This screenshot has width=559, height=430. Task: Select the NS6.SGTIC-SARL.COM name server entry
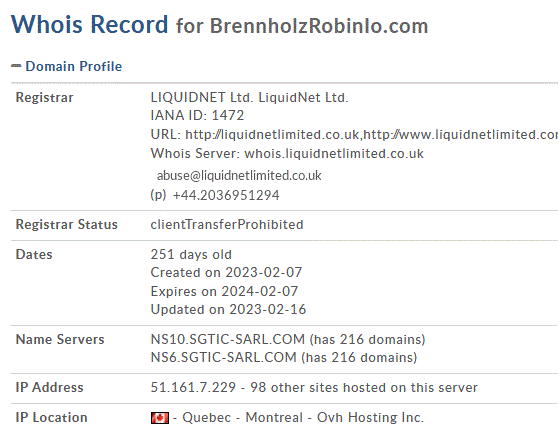click(x=224, y=357)
